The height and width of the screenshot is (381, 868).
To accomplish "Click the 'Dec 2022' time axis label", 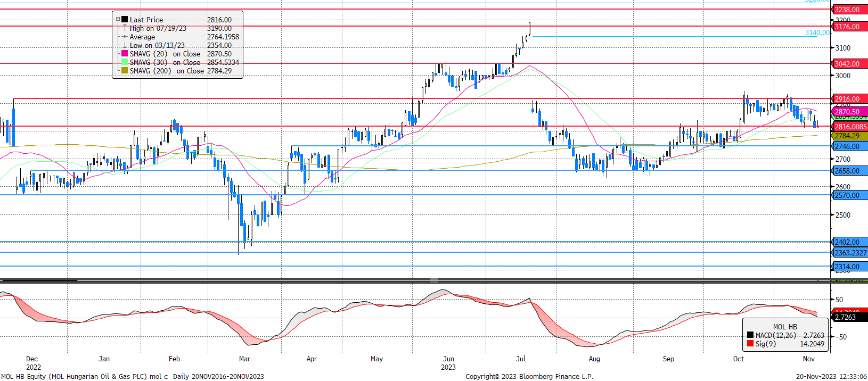I will [33, 363].
